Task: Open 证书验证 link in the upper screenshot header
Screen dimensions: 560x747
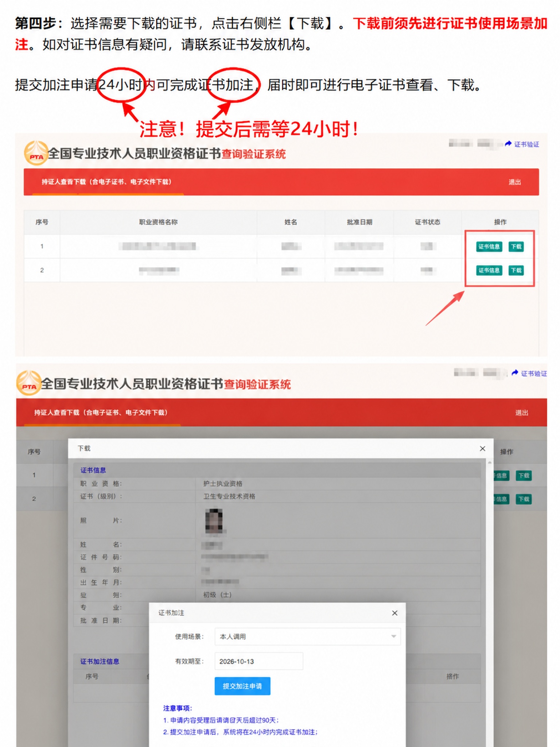Action: (526, 144)
